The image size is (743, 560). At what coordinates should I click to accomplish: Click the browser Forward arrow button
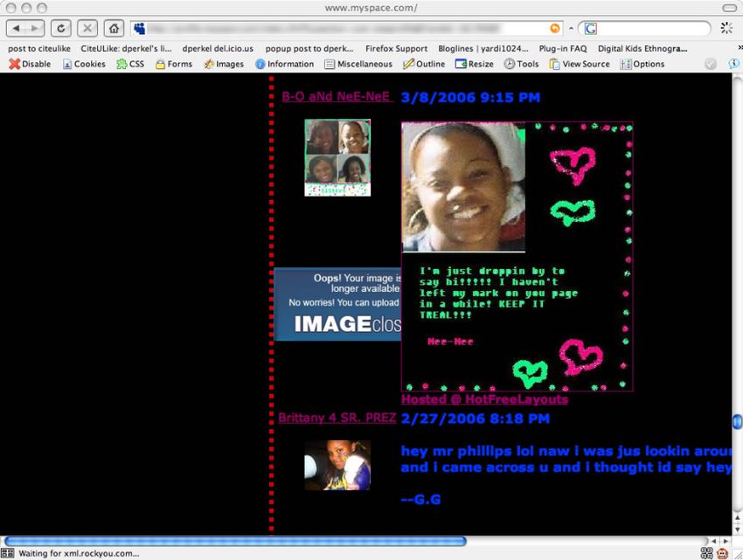coord(35,29)
